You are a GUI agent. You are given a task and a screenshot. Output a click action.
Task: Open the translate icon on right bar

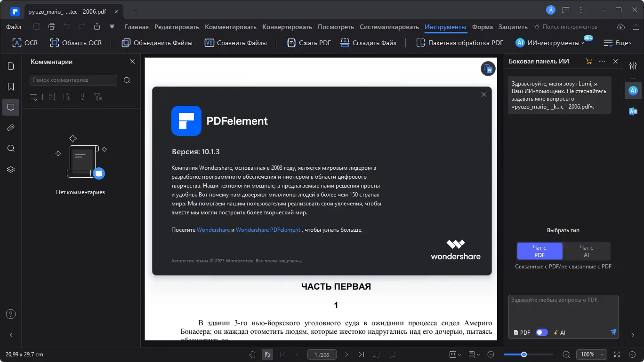(633, 111)
